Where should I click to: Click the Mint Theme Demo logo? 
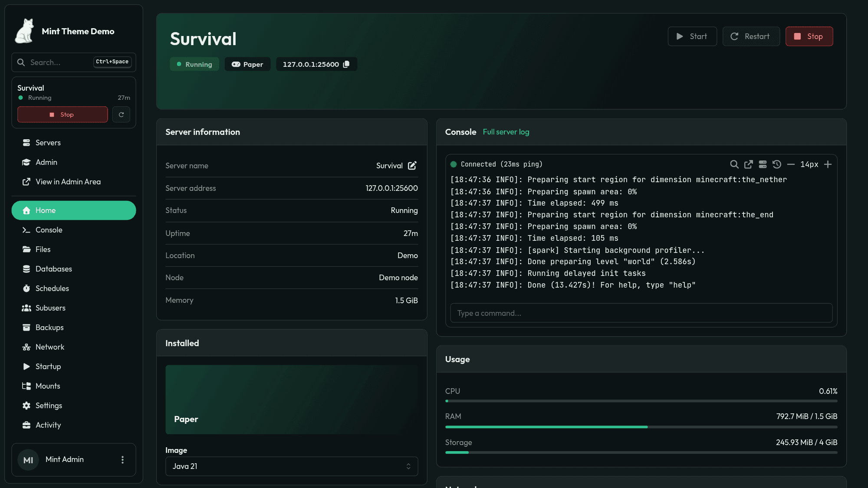24,31
